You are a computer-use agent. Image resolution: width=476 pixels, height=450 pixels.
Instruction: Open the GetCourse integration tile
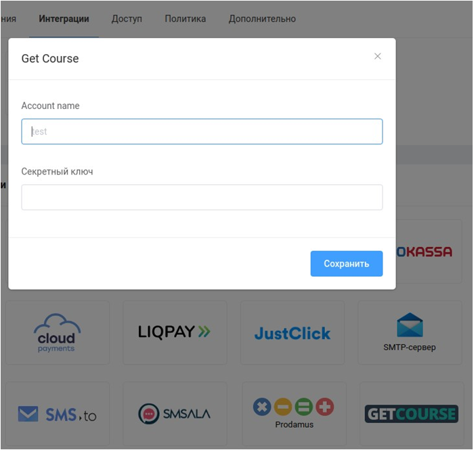tap(411, 413)
